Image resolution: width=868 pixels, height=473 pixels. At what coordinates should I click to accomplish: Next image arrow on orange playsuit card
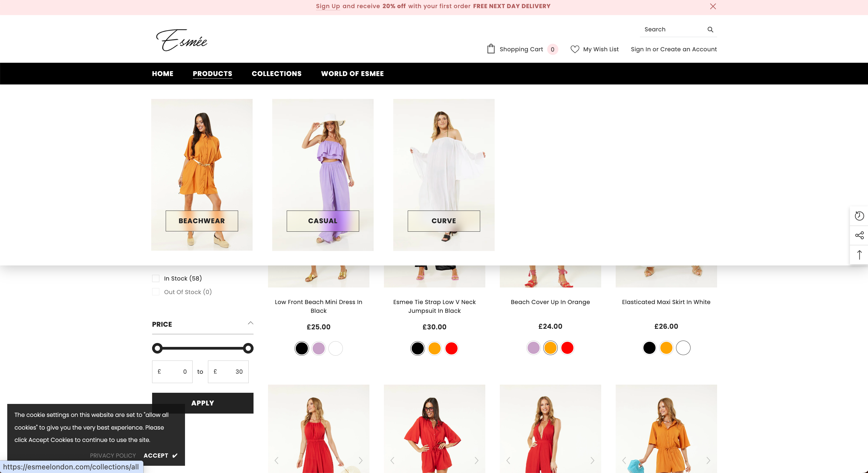click(708, 460)
